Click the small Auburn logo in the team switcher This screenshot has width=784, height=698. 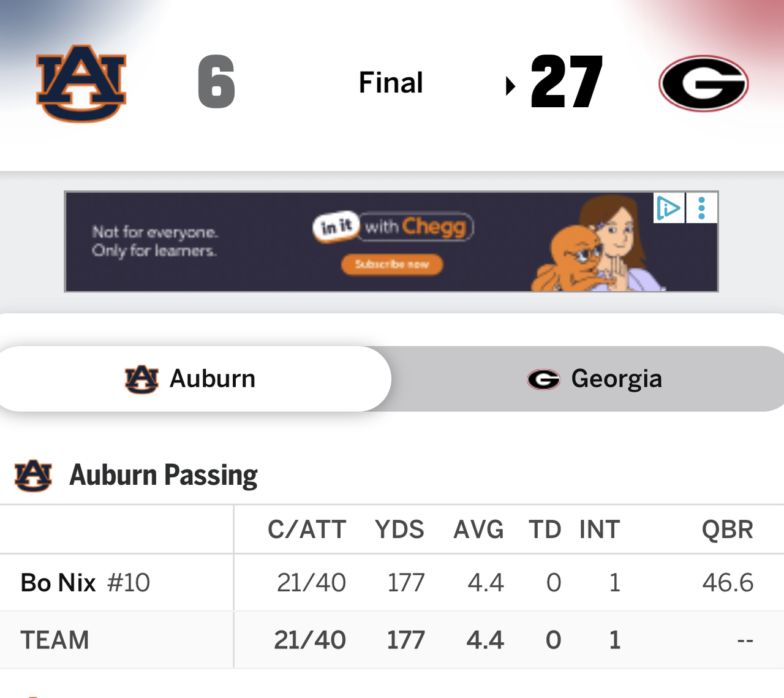click(x=141, y=379)
